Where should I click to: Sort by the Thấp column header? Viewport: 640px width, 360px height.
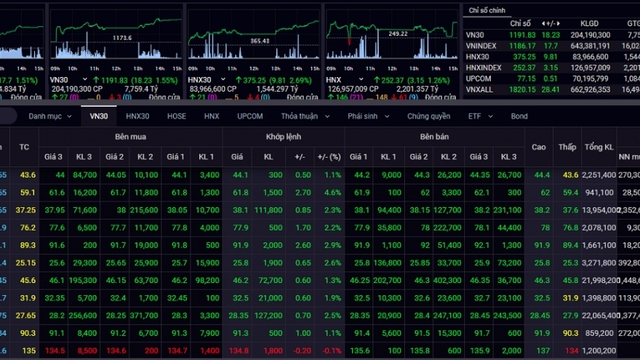[567, 147]
